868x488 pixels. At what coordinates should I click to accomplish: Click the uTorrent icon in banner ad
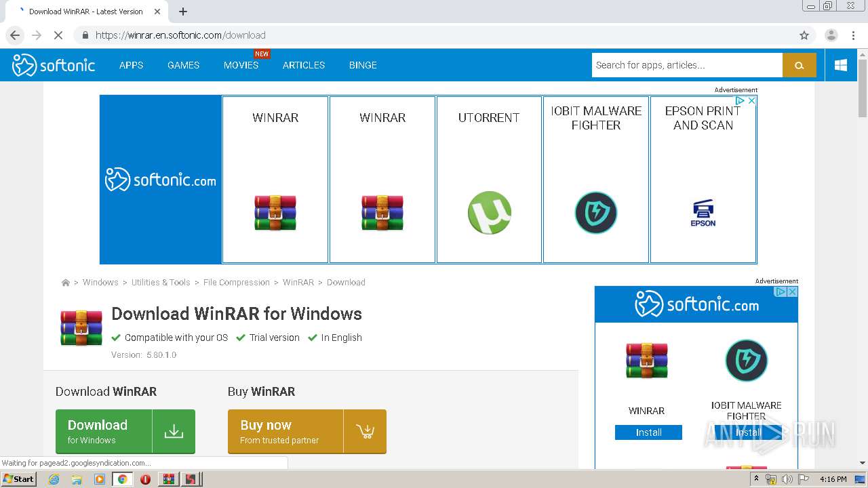tap(489, 213)
